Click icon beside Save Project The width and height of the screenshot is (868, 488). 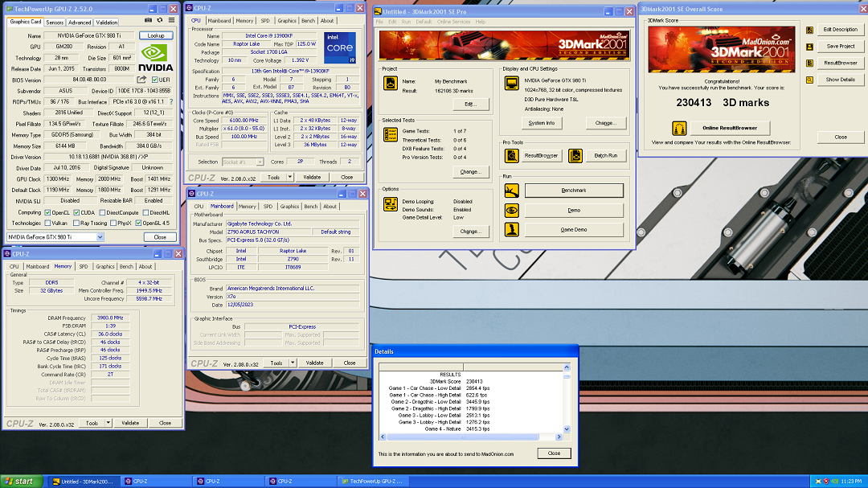tap(809, 47)
